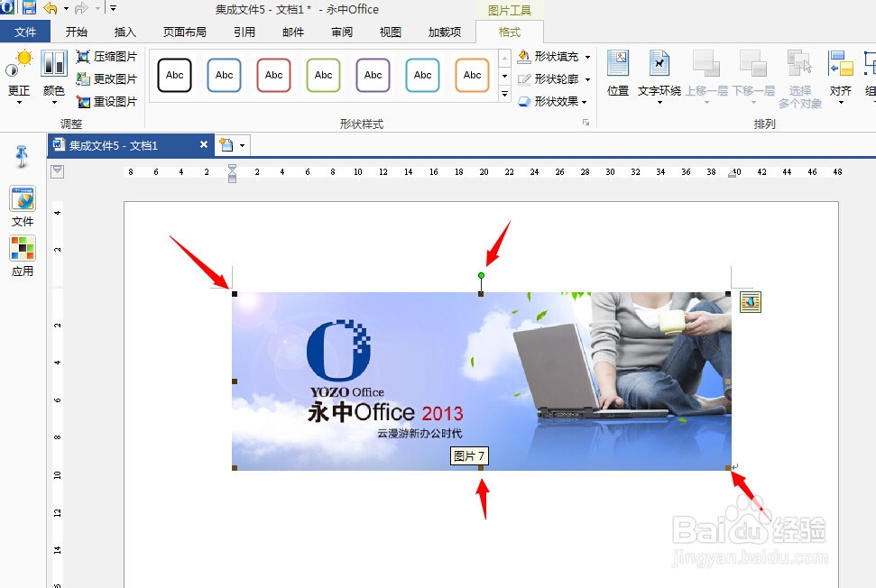
Task: Click the bottom-right picture resize handle
Action: [x=728, y=468]
